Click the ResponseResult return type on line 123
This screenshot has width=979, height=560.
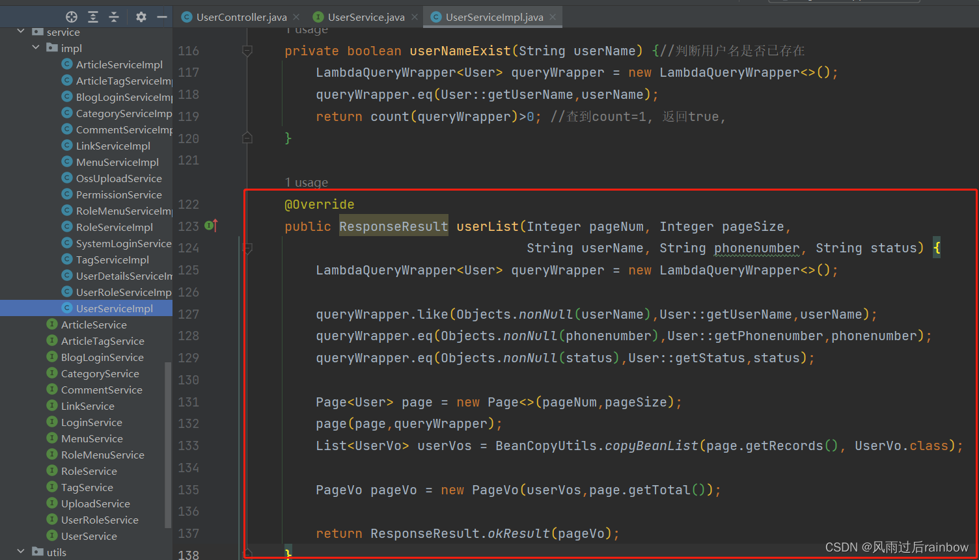click(394, 226)
